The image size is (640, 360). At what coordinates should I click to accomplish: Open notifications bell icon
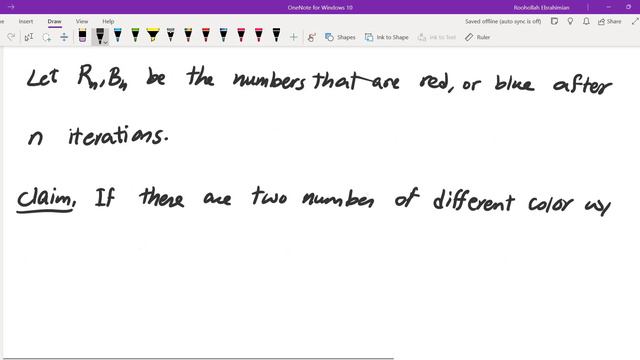586,21
